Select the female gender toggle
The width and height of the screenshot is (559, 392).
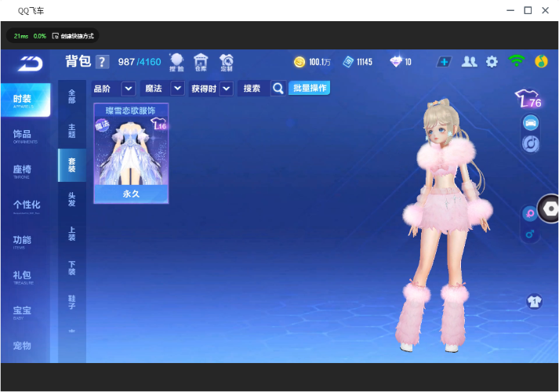pyautogui.click(x=530, y=214)
